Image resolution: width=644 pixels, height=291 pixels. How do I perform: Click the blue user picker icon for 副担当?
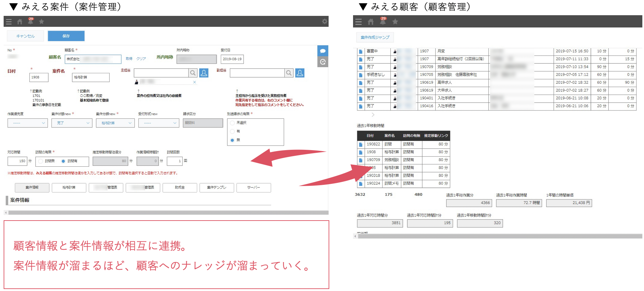pos(300,73)
